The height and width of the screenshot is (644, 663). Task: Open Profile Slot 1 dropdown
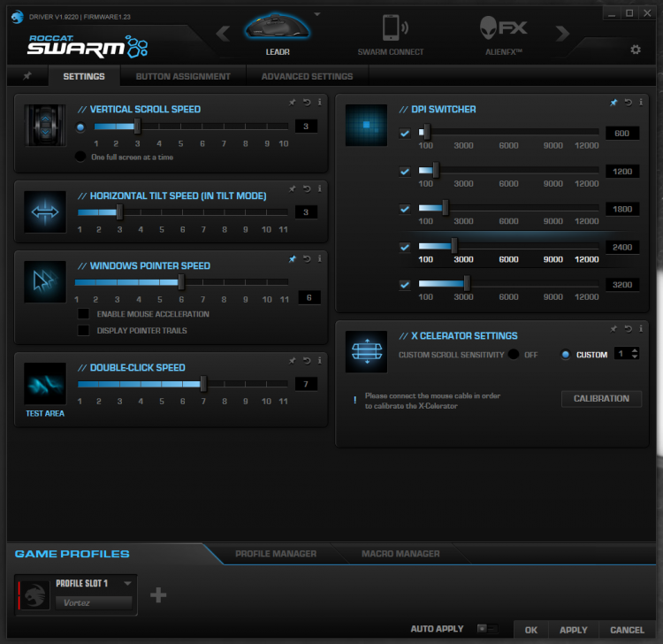127,583
